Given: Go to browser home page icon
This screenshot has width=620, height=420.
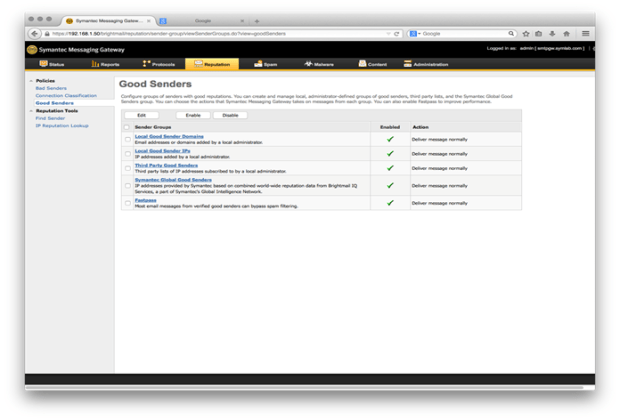Looking at the screenshot, I should coord(566,34).
